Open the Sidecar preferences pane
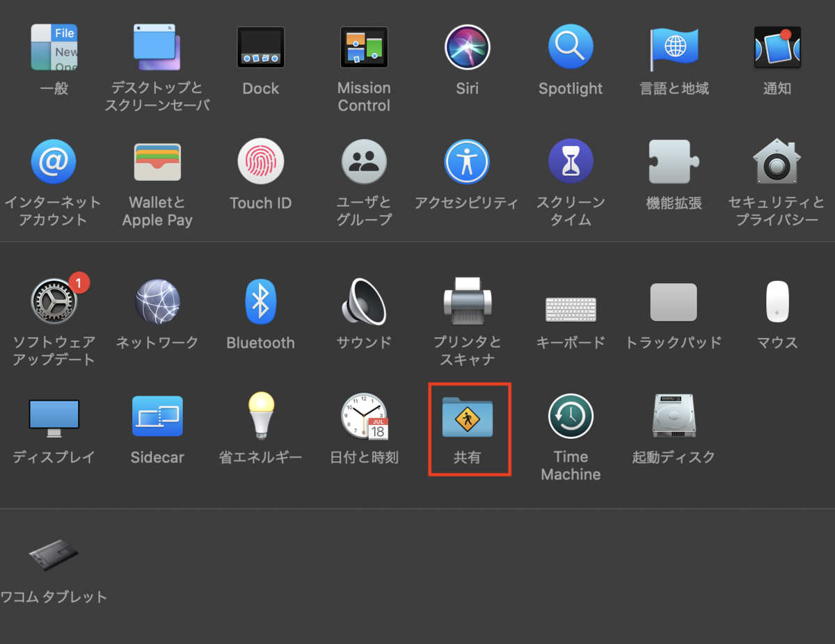Screen dimensions: 835x644 (x=157, y=416)
